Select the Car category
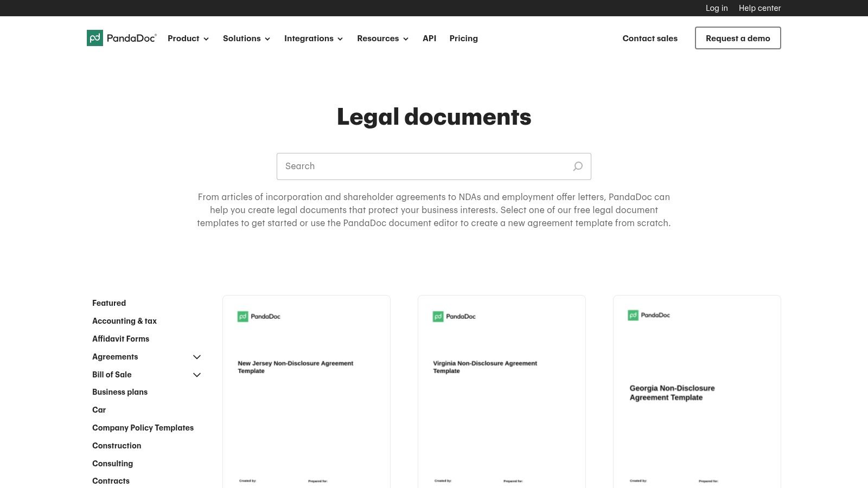868x488 pixels. tap(99, 410)
